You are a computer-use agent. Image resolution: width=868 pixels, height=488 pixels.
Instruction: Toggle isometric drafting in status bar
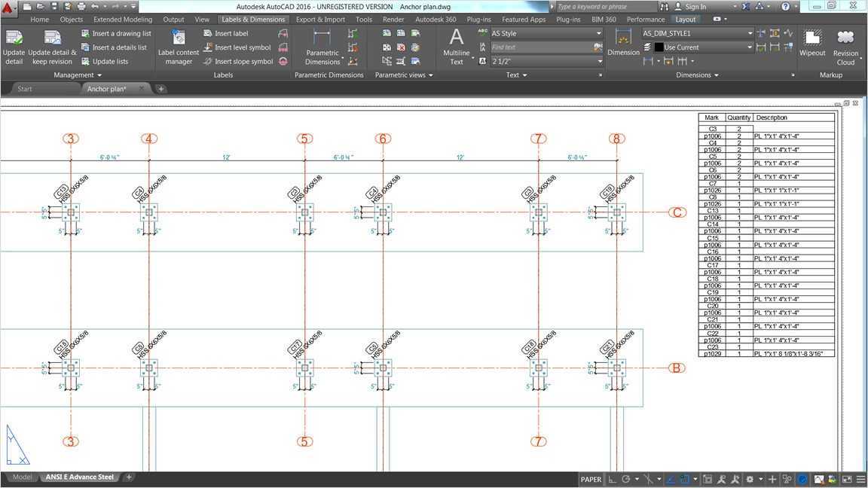point(648,479)
